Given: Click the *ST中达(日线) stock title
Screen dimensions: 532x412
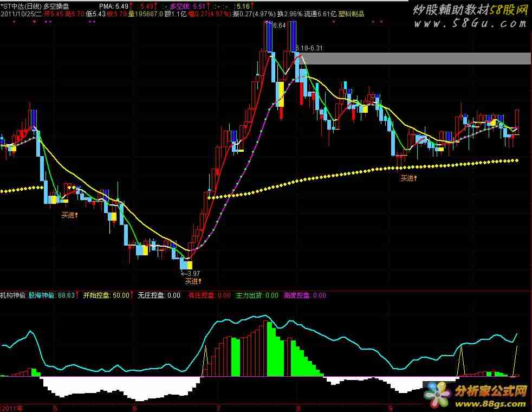Looking at the screenshot, I should point(21,6).
